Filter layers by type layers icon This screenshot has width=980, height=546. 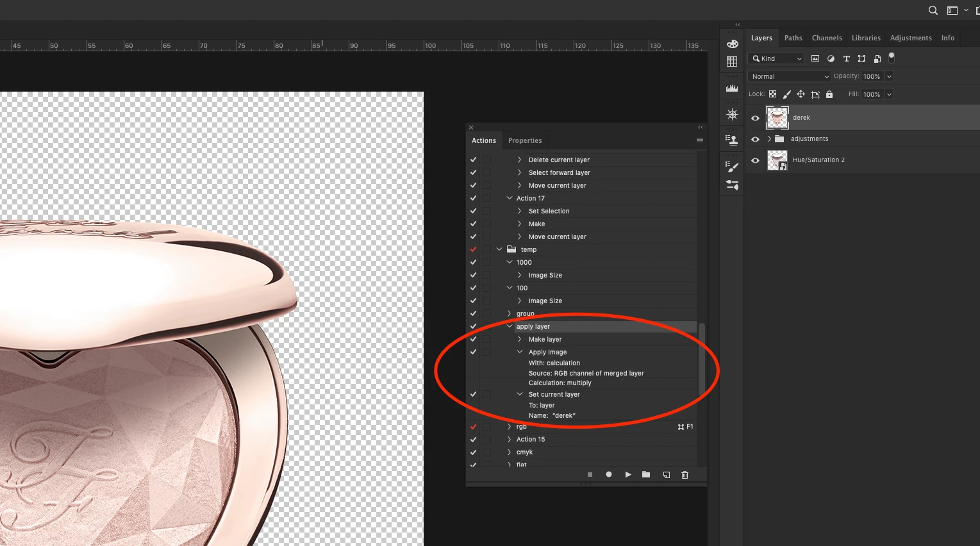point(846,58)
